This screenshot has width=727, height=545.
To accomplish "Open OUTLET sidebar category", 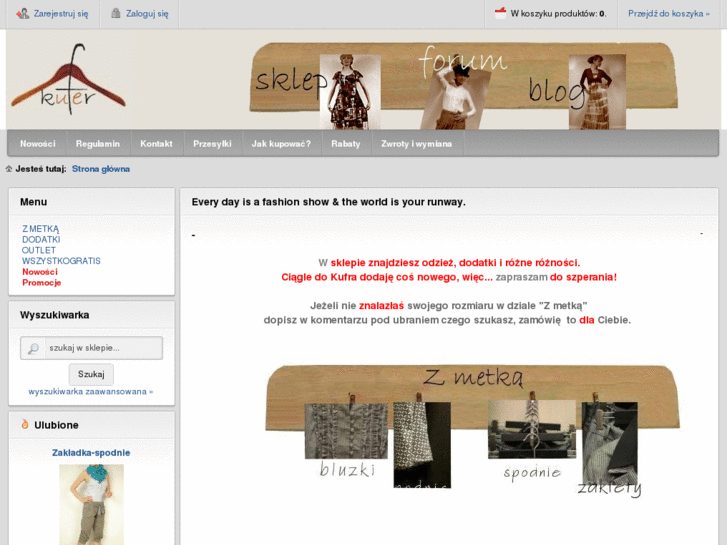I will point(39,250).
